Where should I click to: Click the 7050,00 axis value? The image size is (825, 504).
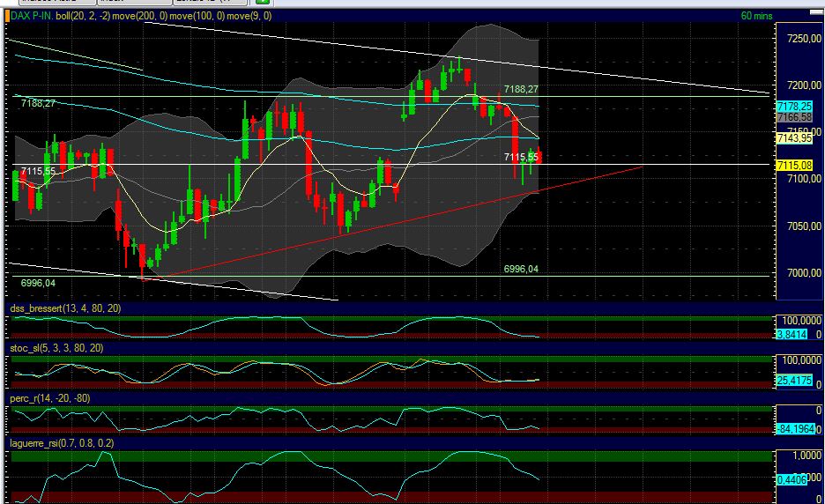tap(804, 226)
